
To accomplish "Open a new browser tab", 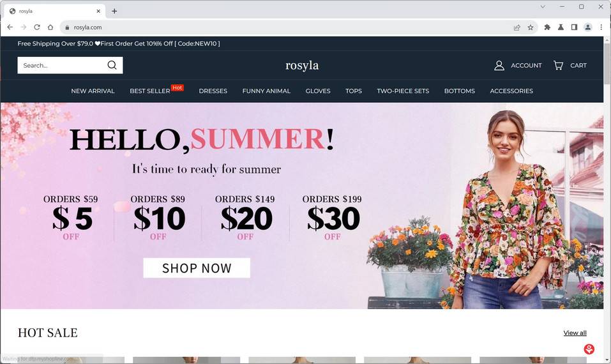I will (x=114, y=11).
